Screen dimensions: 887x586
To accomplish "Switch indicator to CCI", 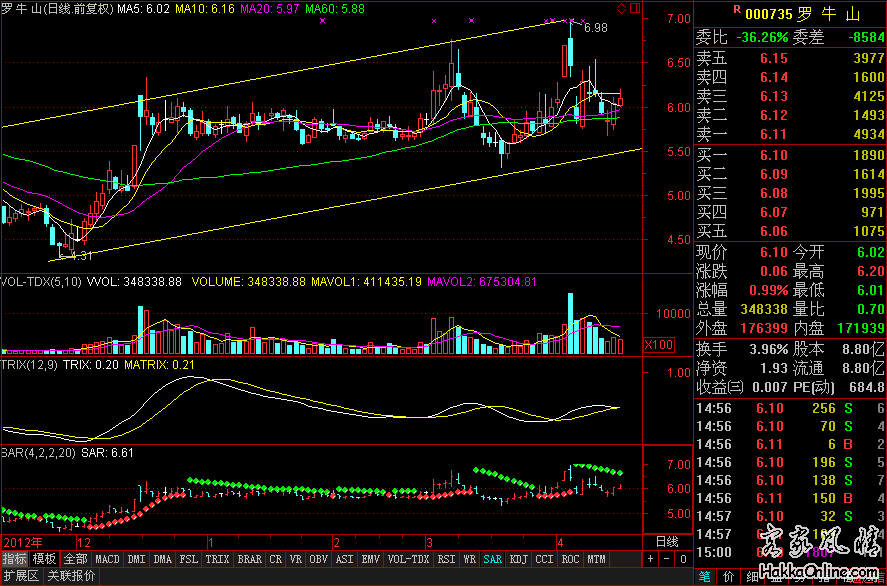I will click(544, 559).
